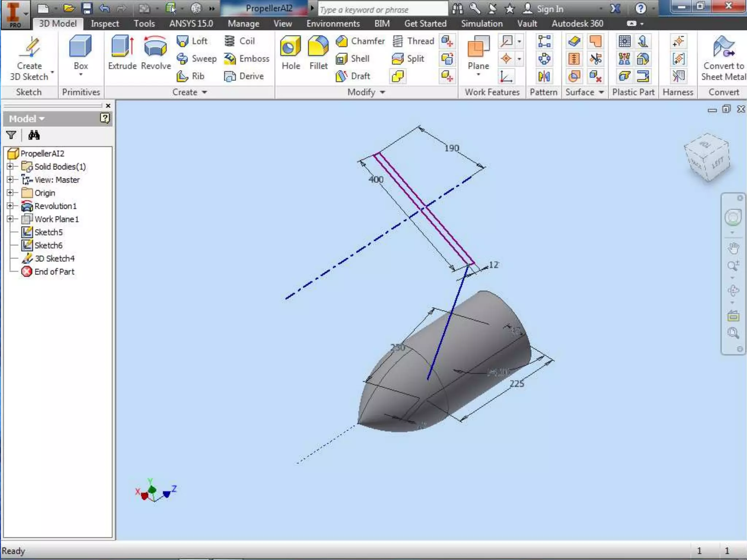Click the keyword search input field
This screenshot has height=560, width=747.
[382, 9]
